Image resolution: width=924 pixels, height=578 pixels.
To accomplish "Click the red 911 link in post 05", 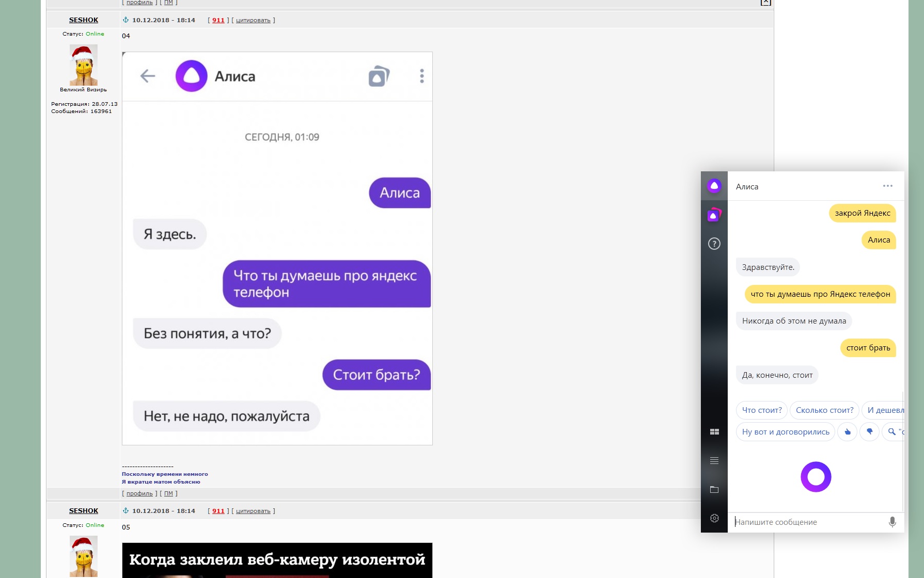I will [218, 511].
